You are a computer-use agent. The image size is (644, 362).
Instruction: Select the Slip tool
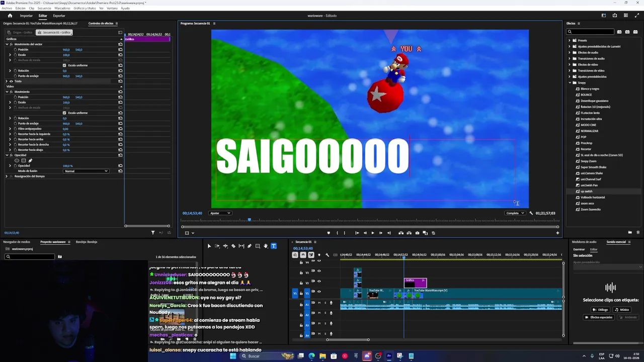point(242,246)
